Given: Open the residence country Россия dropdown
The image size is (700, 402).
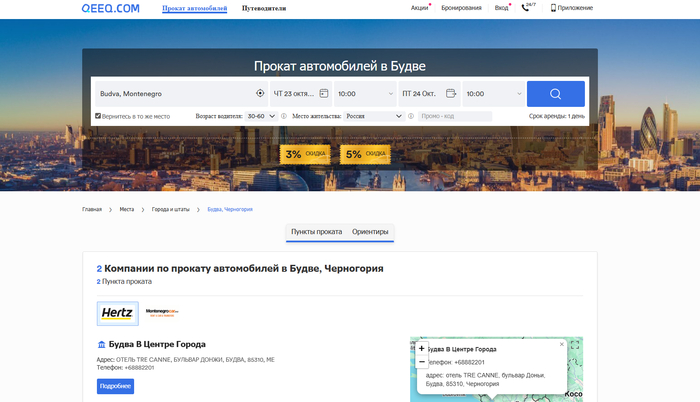Looking at the screenshot, I should pyautogui.click(x=374, y=116).
